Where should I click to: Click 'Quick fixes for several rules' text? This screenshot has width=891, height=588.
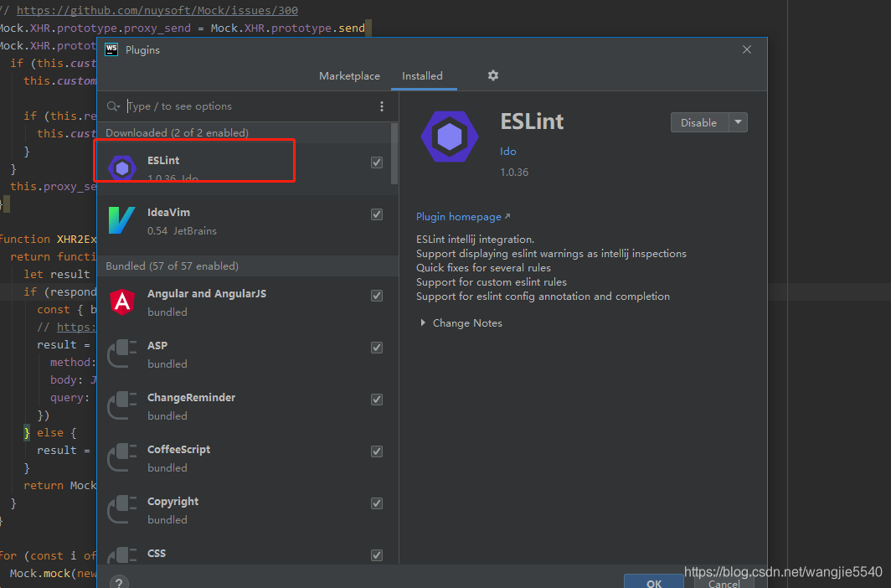[x=483, y=267]
